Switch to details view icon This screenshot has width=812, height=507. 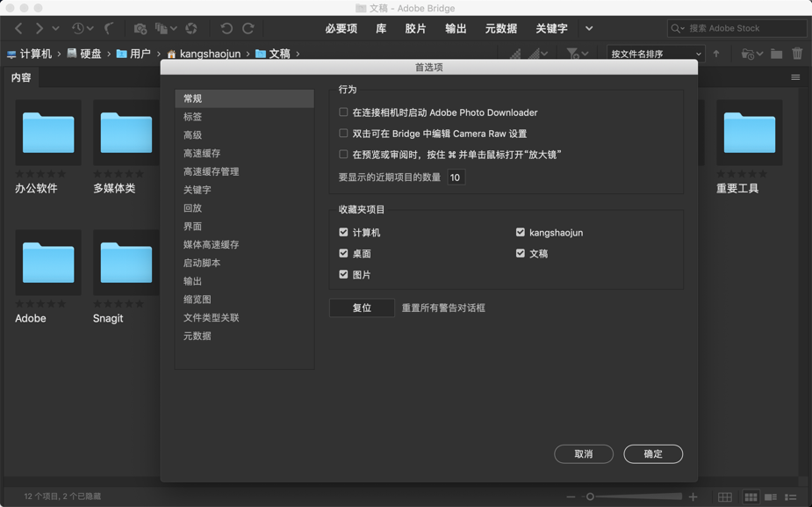771,496
